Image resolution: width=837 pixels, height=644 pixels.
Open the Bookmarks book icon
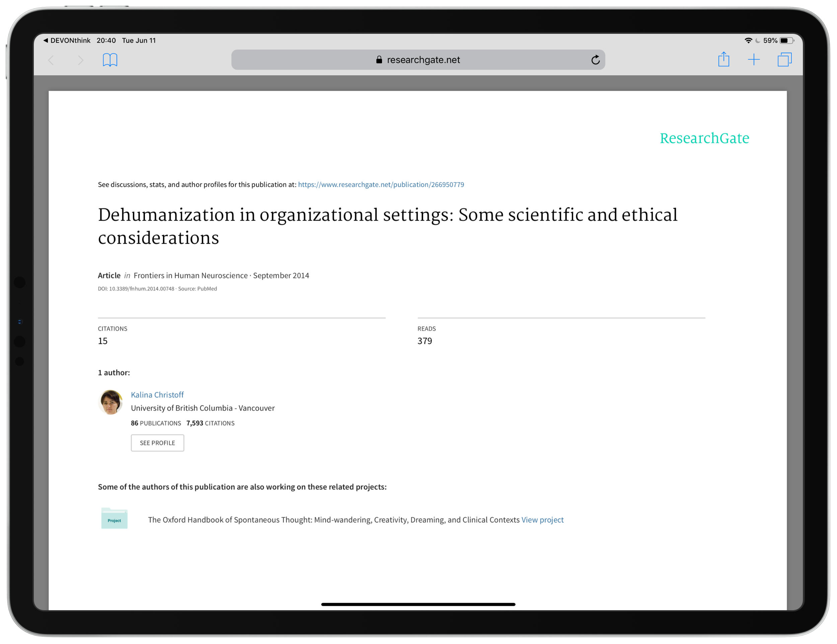(110, 60)
